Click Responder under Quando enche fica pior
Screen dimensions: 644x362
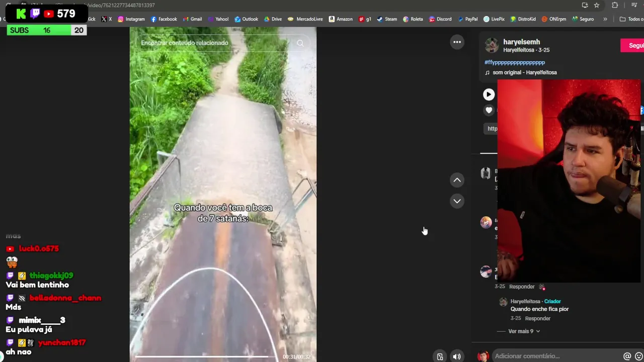(x=538, y=318)
